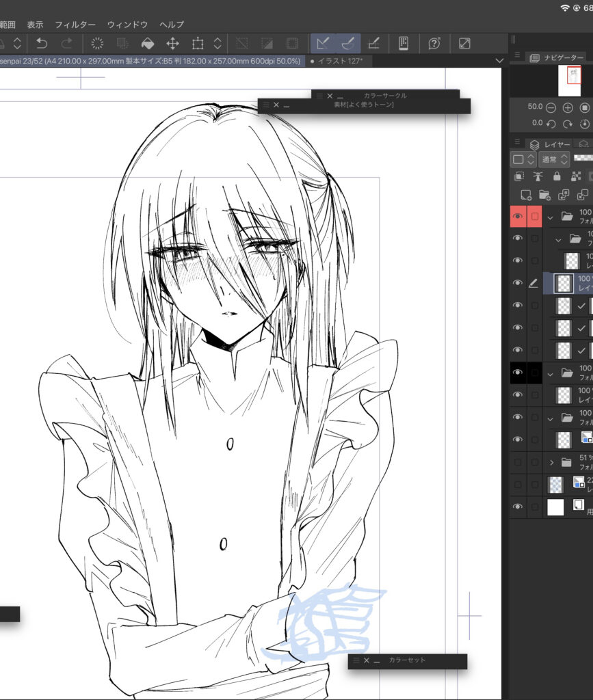Open the ウィンドウ menu
This screenshot has height=700, width=593.
click(128, 24)
